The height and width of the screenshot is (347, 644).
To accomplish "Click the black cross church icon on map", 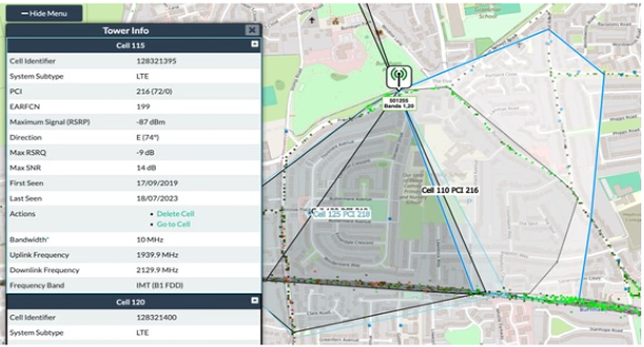I will point(312,20).
